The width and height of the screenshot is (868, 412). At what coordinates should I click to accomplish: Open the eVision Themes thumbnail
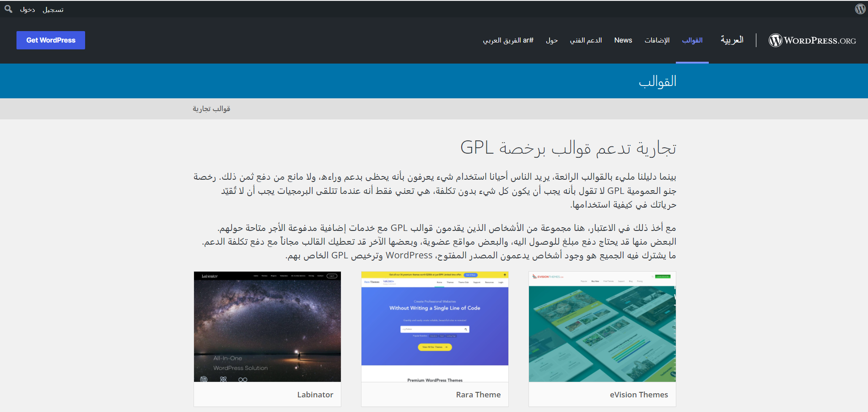point(602,326)
